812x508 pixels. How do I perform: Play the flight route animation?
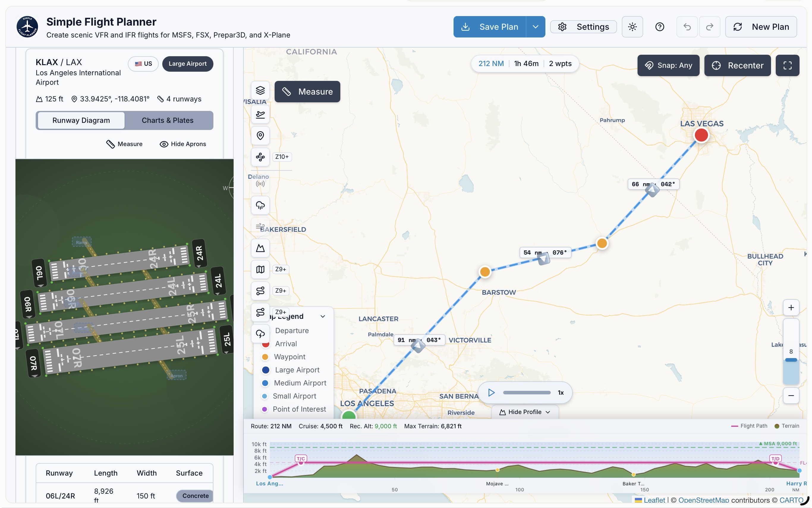pyautogui.click(x=491, y=393)
